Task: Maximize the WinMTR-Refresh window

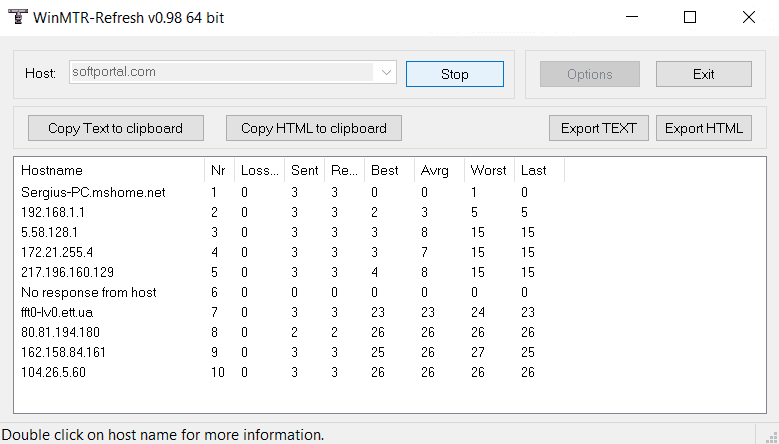Action: tap(690, 18)
